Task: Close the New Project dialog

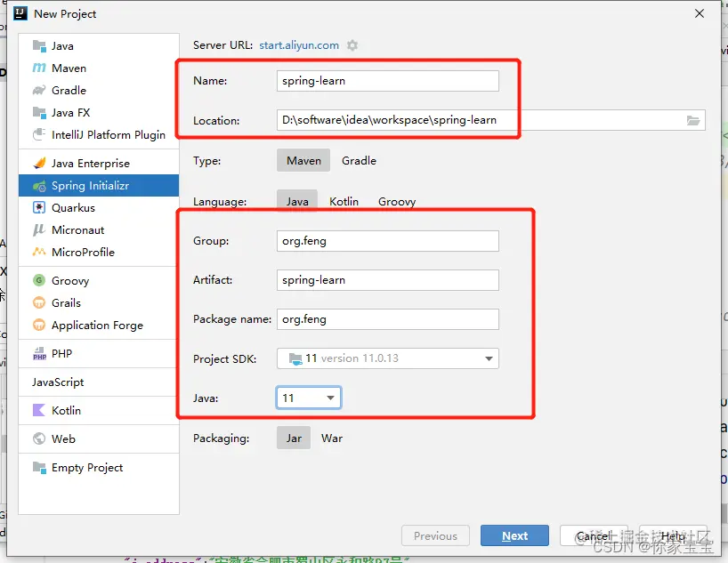Action: pyautogui.click(x=700, y=13)
